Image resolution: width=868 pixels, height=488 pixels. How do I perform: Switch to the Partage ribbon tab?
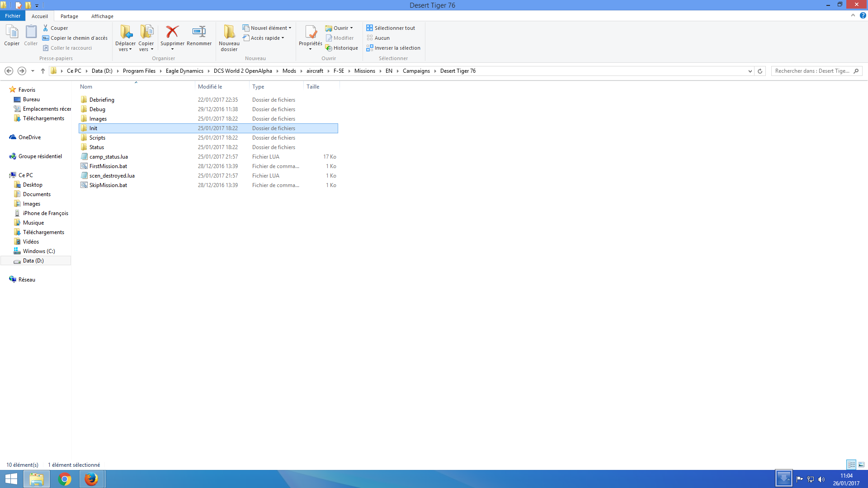69,16
